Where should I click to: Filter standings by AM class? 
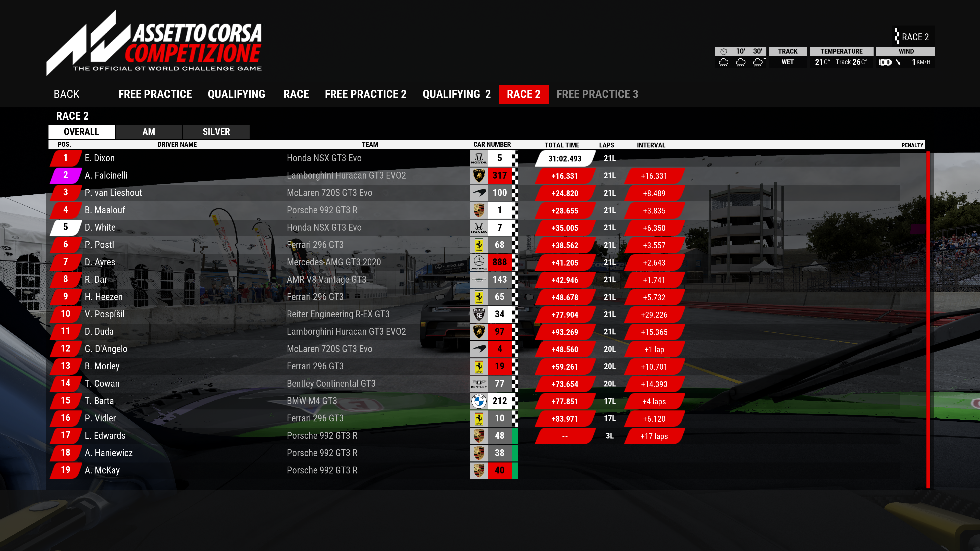[149, 132]
